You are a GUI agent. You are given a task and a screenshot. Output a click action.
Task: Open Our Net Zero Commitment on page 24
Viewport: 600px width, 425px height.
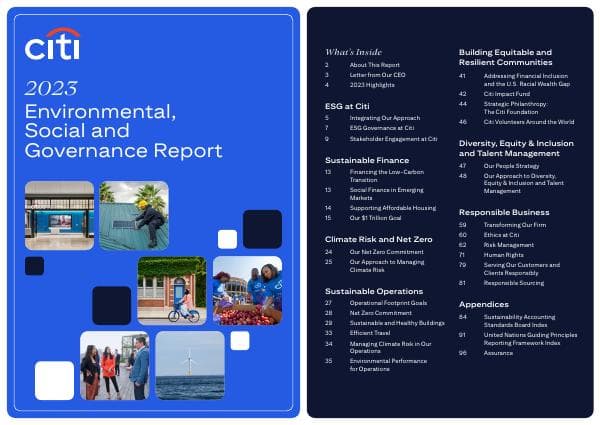point(386,252)
